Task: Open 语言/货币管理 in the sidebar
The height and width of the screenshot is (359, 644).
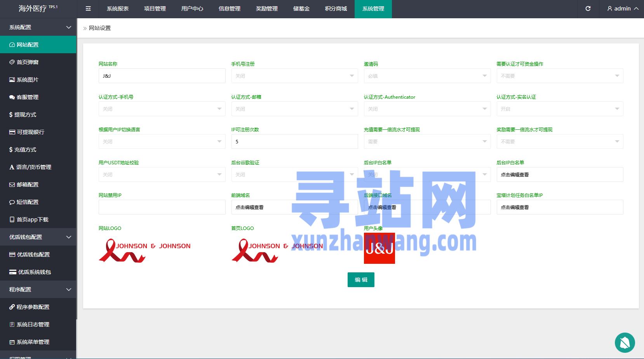Action: pos(38,167)
